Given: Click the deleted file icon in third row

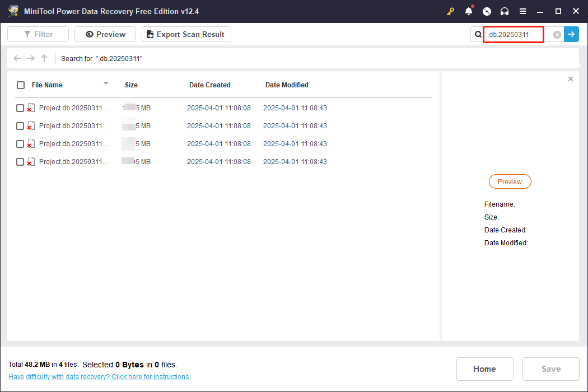Looking at the screenshot, I should [x=31, y=144].
